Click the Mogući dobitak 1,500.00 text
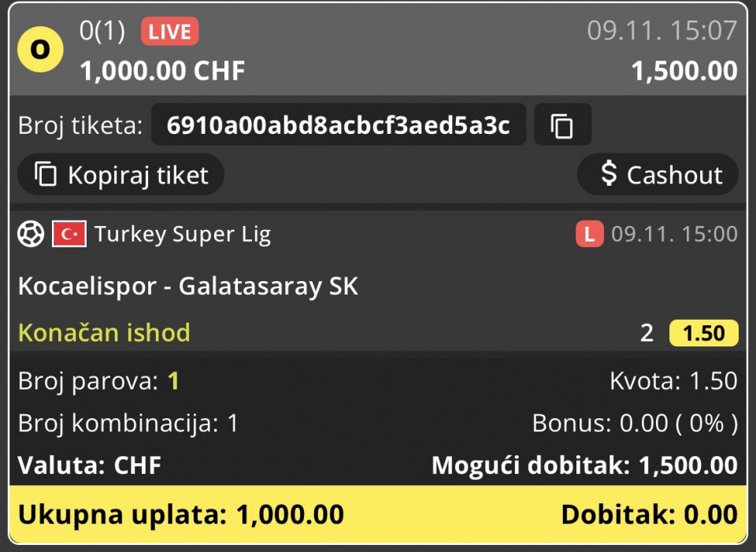 point(584,465)
